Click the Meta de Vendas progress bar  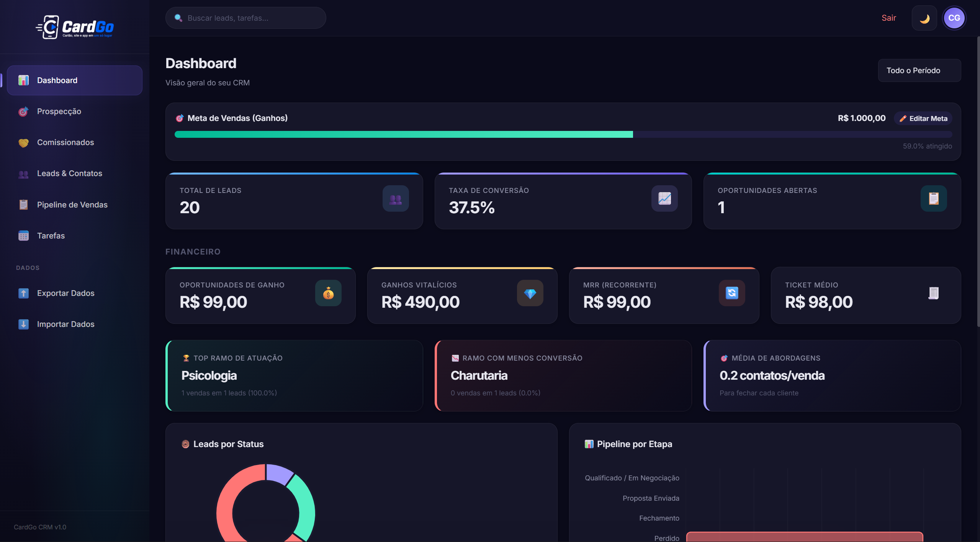563,134
